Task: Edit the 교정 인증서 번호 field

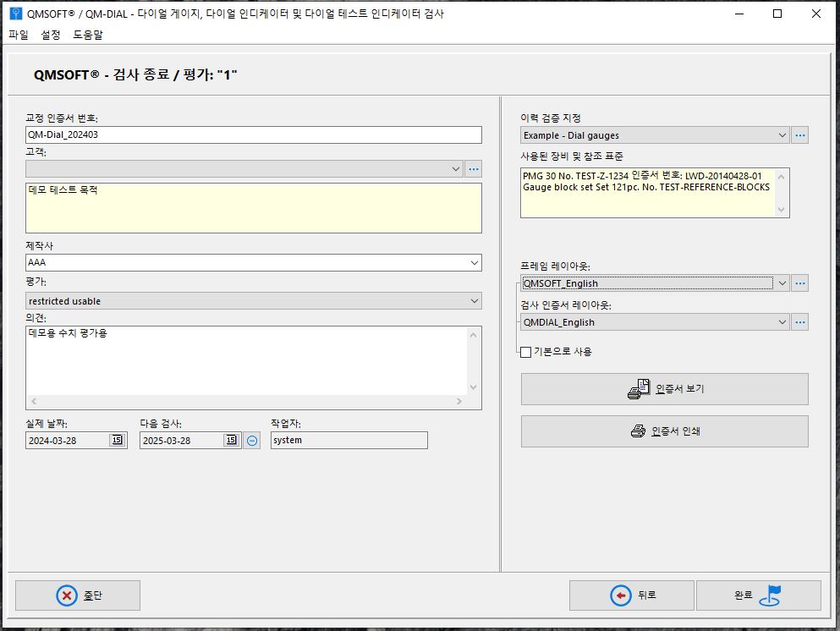Action: [x=254, y=134]
